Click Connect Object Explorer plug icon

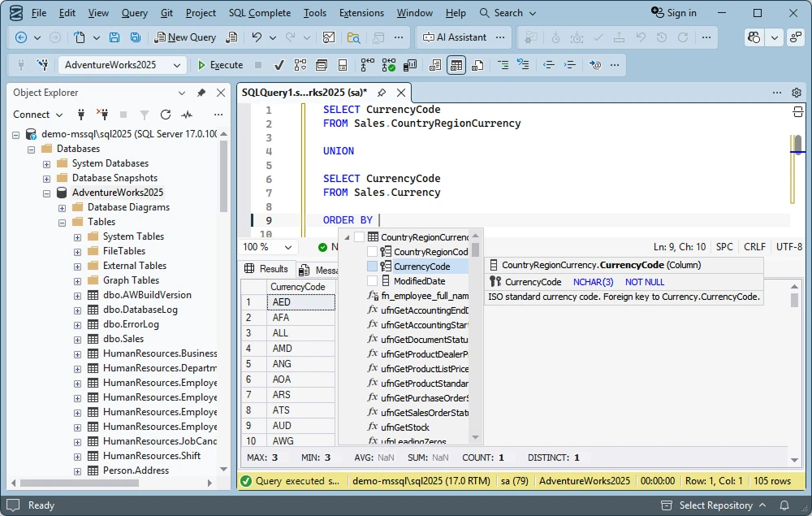80,115
